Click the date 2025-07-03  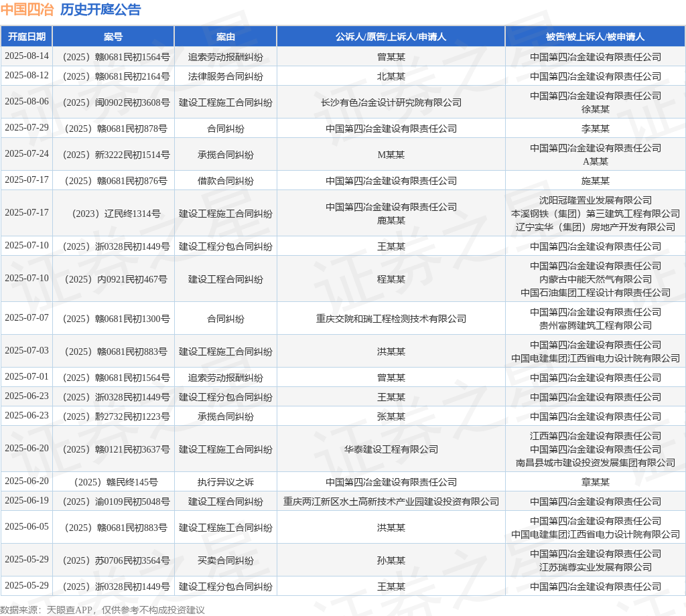coord(27,351)
